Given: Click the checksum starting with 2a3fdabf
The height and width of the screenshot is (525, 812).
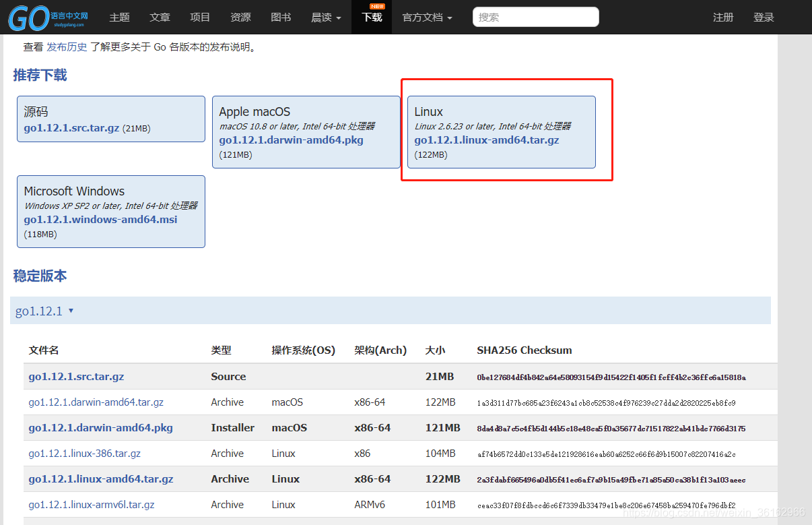Looking at the screenshot, I should [611, 480].
